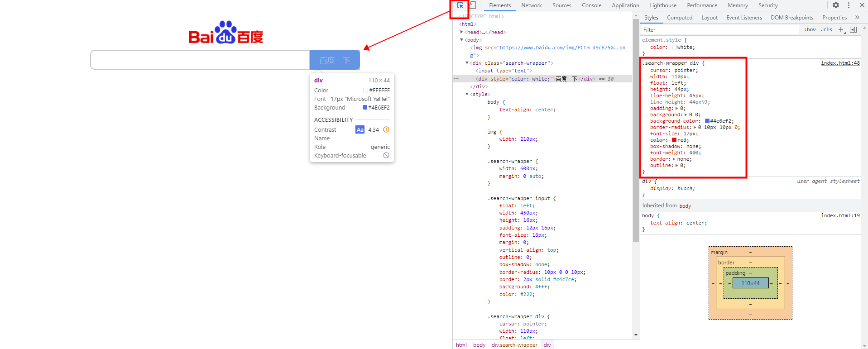
Task: Open the Sources tab
Action: [562, 5]
